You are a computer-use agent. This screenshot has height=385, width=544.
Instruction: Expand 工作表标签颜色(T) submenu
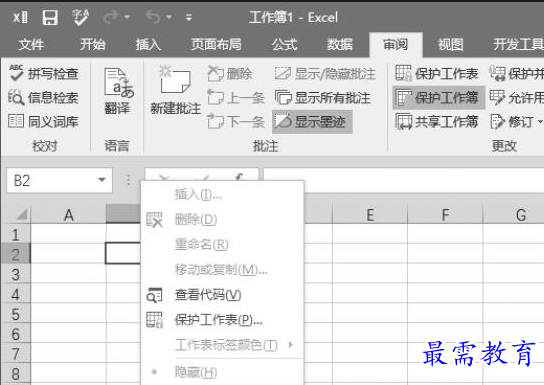coord(222,345)
